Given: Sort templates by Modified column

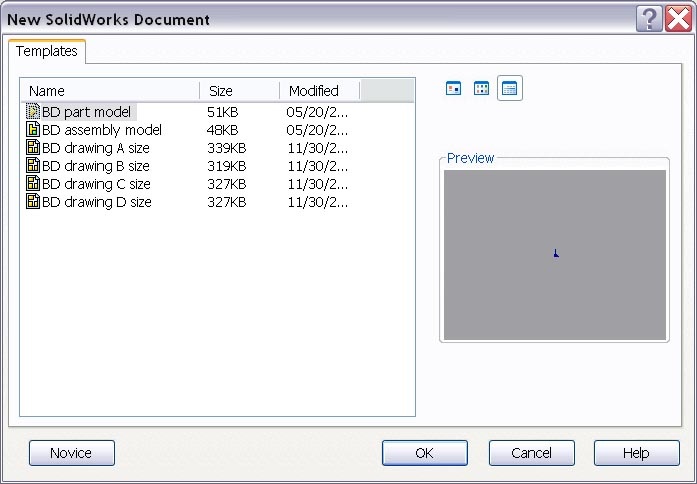Looking at the screenshot, I should pos(320,91).
